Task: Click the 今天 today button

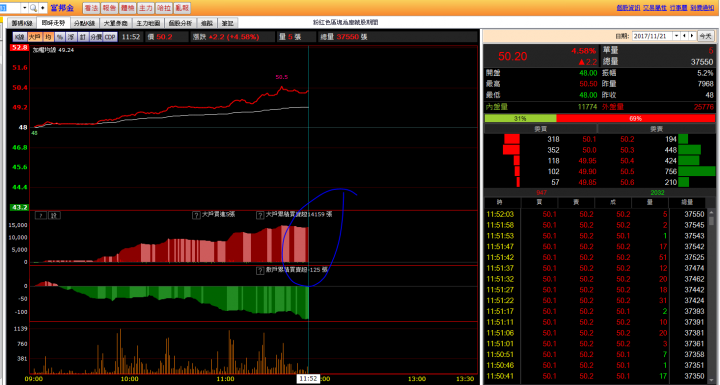Action: pos(706,36)
